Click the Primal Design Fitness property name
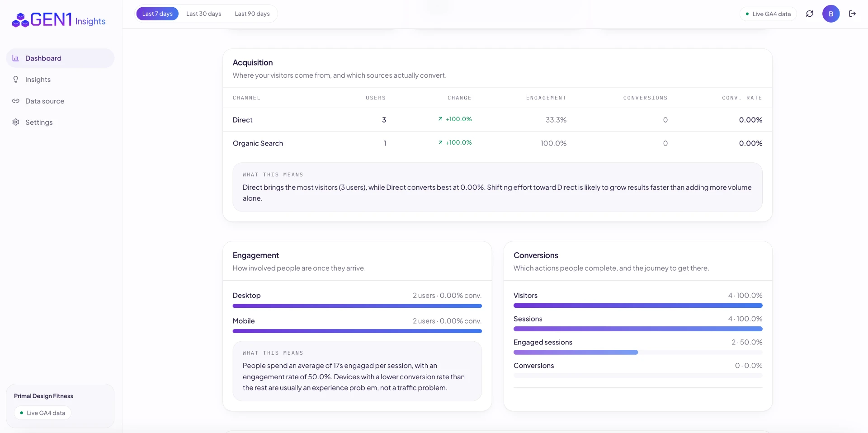This screenshot has width=868, height=433. 43,396
